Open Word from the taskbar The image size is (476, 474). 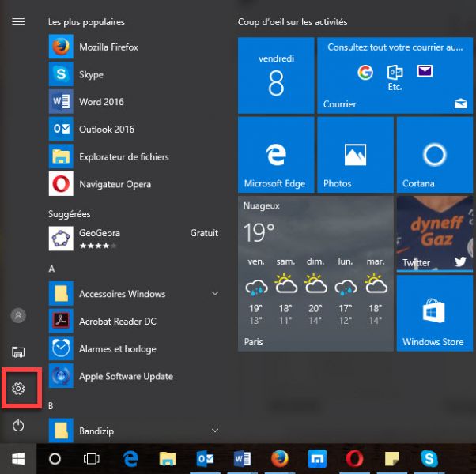click(x=242, y=458)
